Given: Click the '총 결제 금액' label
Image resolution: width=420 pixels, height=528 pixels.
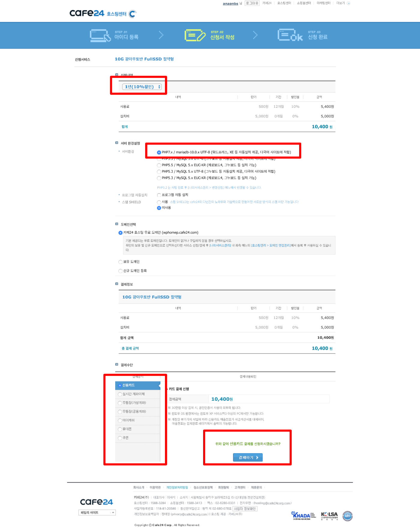Looking at the screenshot, I should click(x=130, y=348).
